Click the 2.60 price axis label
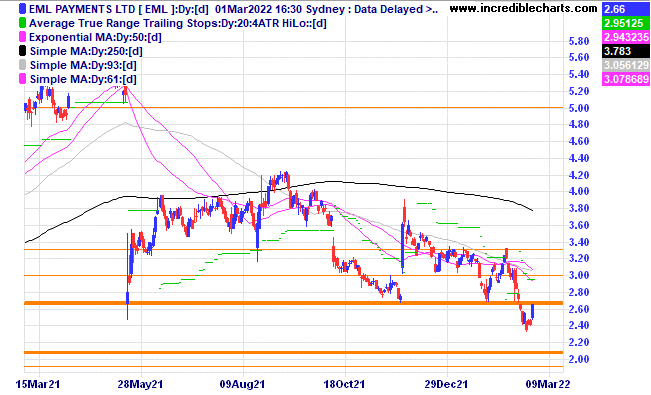 click(579, 309)
